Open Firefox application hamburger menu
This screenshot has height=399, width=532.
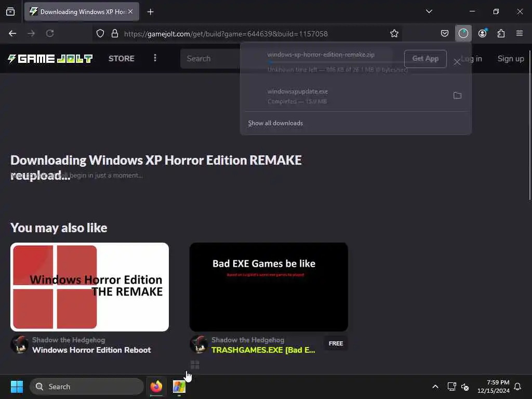(519, 33)
